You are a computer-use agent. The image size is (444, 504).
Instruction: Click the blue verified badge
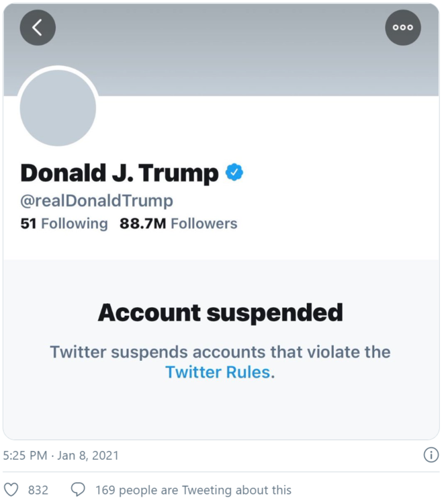[x=234, y=173]
